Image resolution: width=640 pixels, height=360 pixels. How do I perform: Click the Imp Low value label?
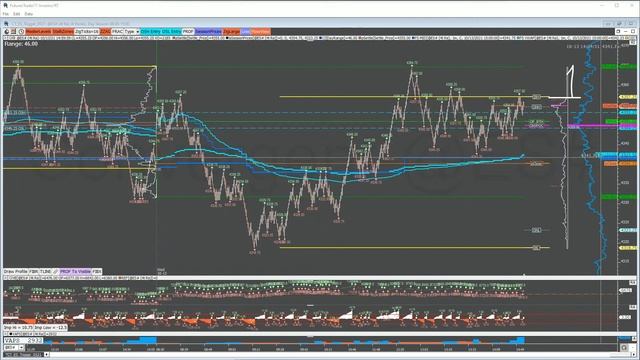click(51, 327)
